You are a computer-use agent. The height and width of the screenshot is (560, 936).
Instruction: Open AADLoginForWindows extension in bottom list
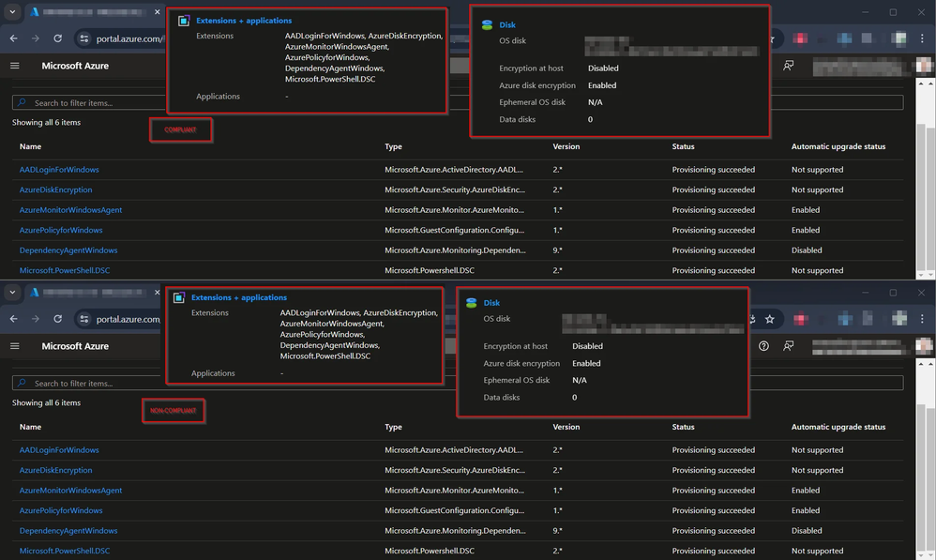click(59, 450)
